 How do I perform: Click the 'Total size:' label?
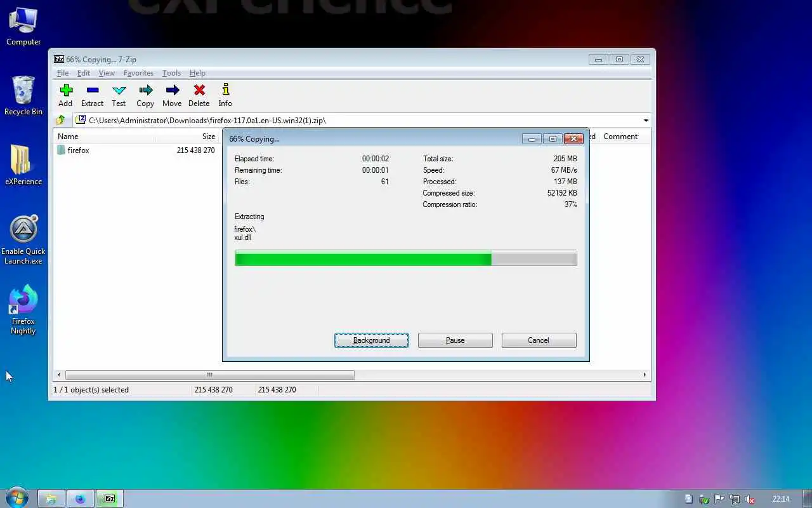point(438,159)
